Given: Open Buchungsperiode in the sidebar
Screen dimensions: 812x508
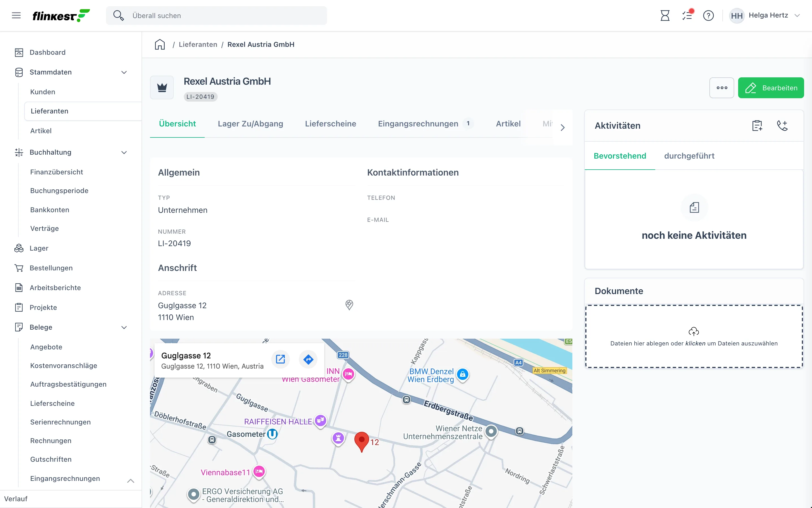Looking at the screenshot, I should (59, 191).
